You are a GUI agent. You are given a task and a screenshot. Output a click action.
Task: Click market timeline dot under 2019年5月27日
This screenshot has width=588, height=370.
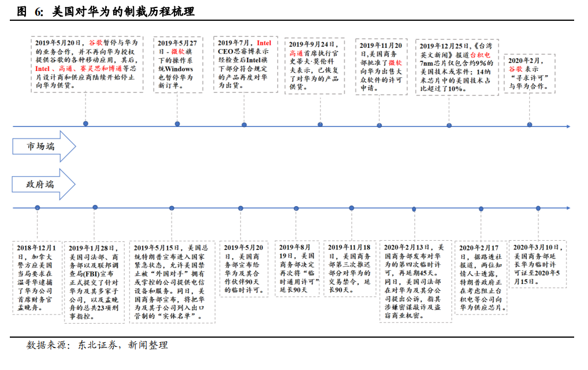coord(177,124)
